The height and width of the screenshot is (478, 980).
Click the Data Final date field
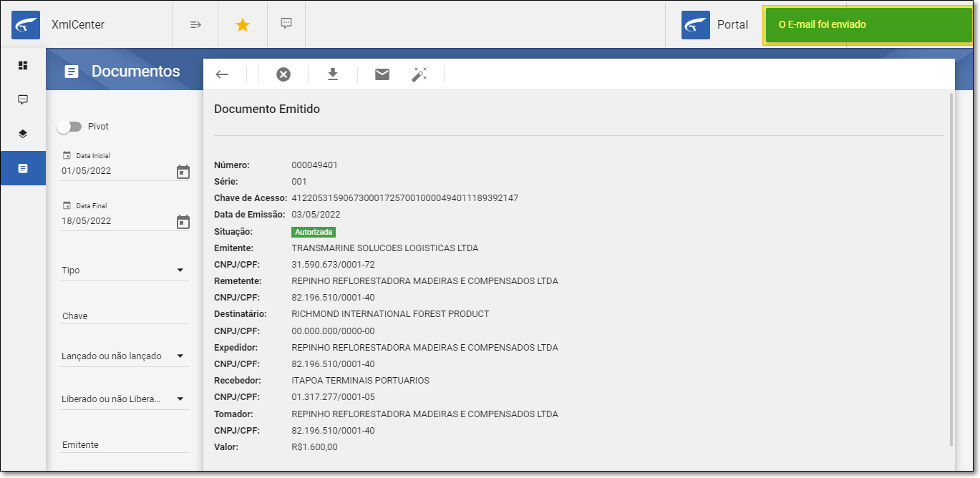[x=117, y=221]
